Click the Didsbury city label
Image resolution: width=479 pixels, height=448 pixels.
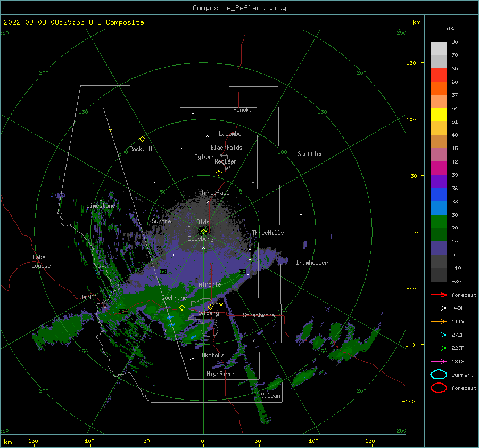(201, 239)
